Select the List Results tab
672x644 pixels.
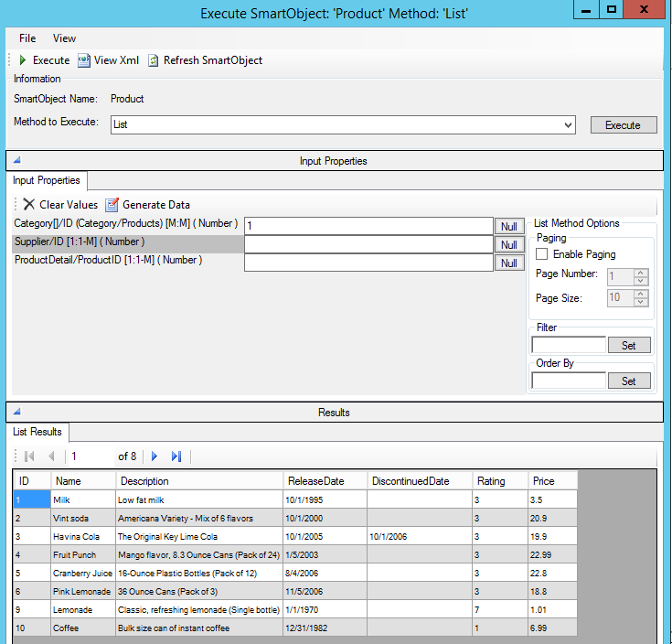[37, 432]
